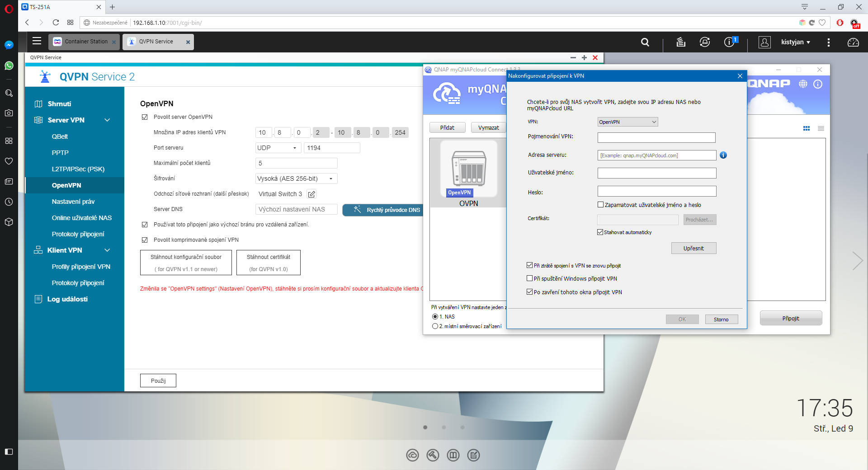Viewport: 868px width, 470px height.
Task: Select the 1. NAS radio button
Action: (x=435, y=317)
